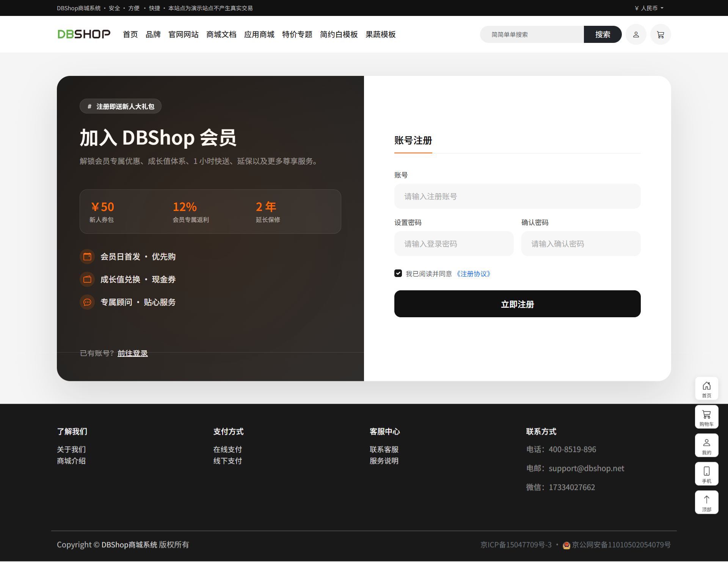
Task: Open the 《注册协议》 link
Action: click(473, 274)
